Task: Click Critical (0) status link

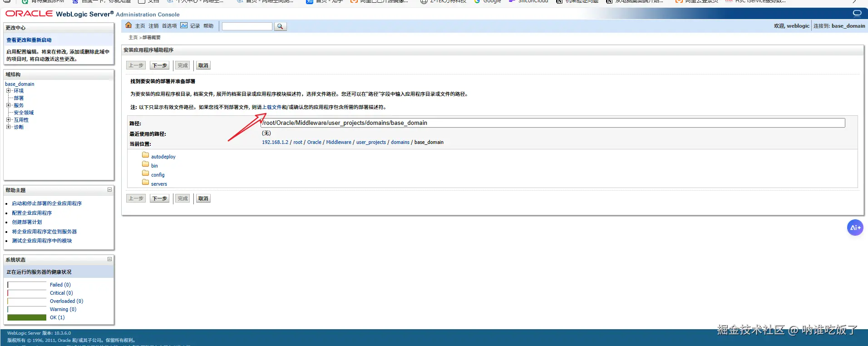Action: [x=61, y=293]
